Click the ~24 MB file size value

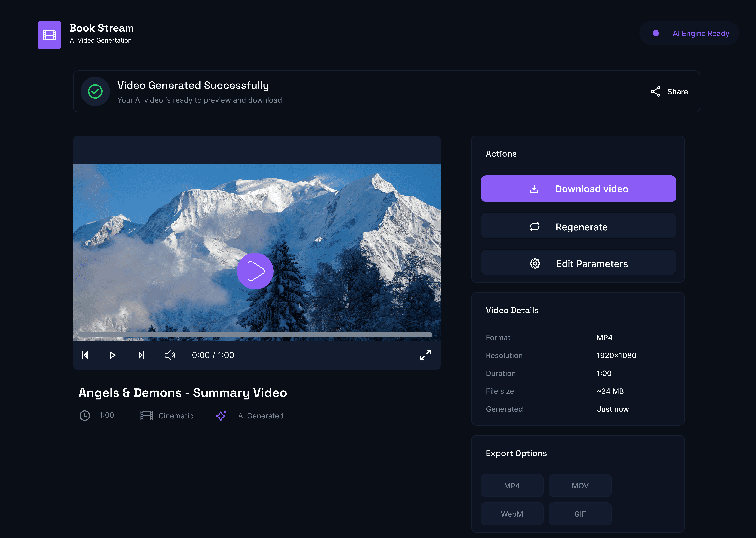pyautogui.click(x=610, y=391)
